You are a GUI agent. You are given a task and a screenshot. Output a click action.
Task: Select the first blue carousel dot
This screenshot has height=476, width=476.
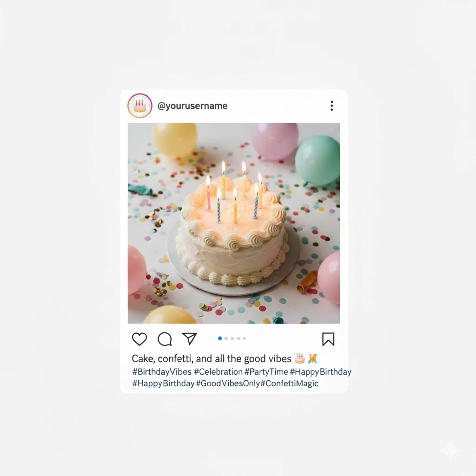coord(220,338)
